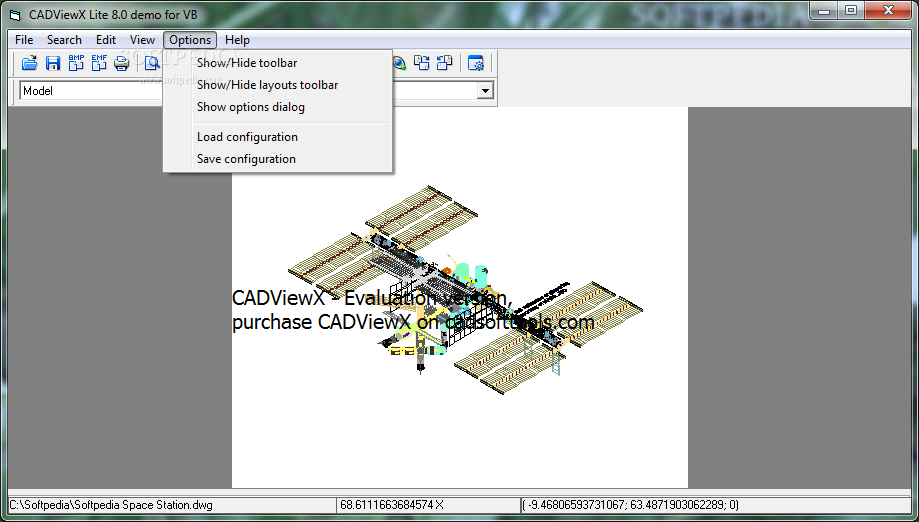The image size is (919, 522).
Task: Minimize the CADViewX window
Action: [824, 11]
